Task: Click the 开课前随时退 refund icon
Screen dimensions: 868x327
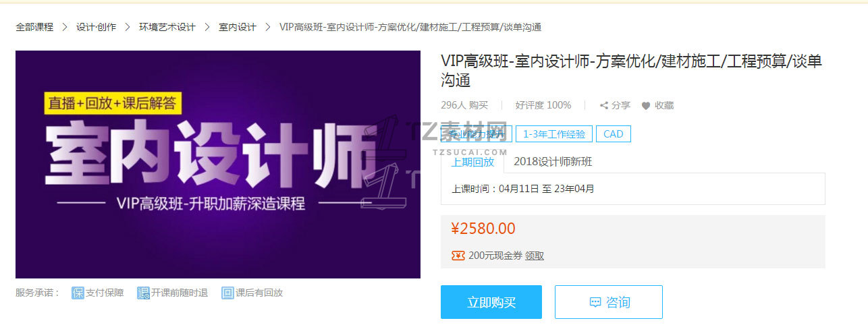Action: 143,293
